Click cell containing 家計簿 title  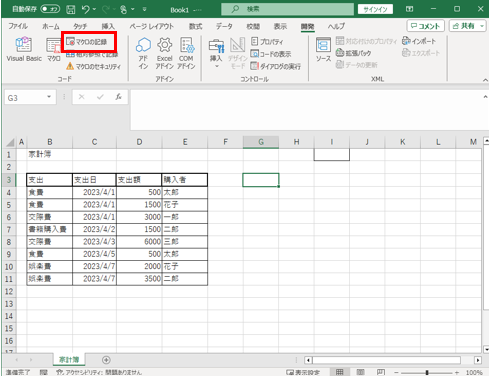tap(49, 154)
